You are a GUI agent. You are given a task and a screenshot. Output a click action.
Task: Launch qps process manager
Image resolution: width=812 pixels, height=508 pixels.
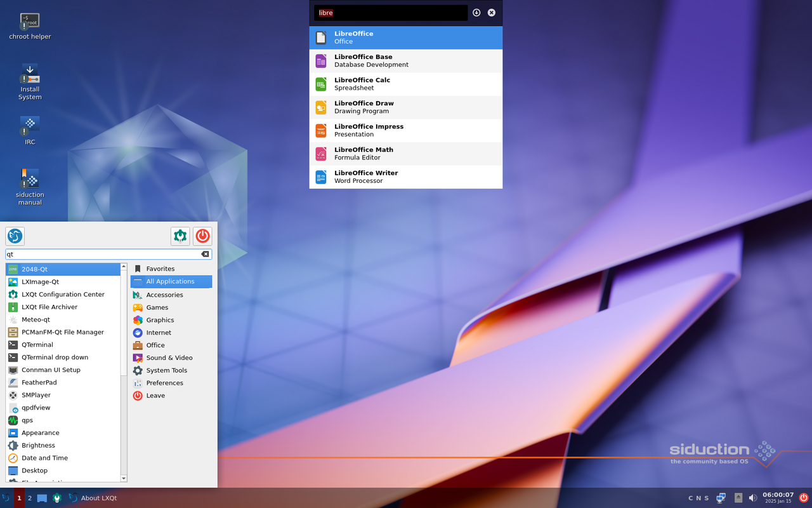[x=63, y=420]
